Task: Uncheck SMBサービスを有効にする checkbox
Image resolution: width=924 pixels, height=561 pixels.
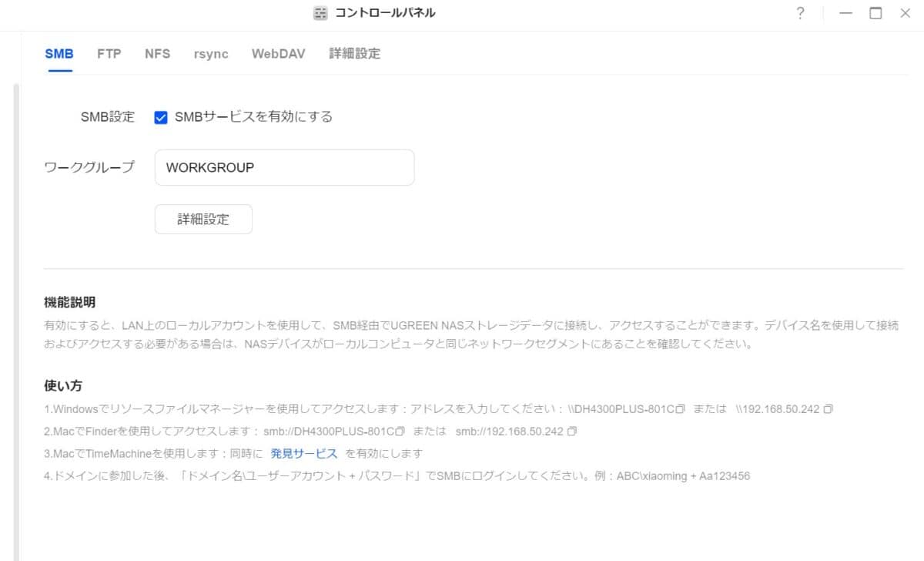Action: [161, 117]
